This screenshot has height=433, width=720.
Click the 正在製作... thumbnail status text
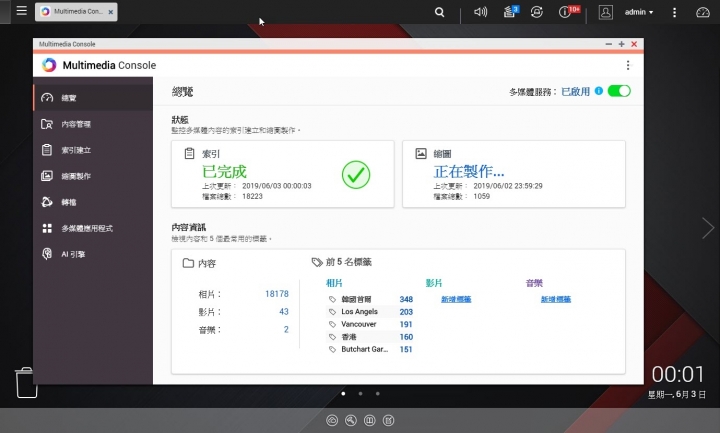coord(469,172)
